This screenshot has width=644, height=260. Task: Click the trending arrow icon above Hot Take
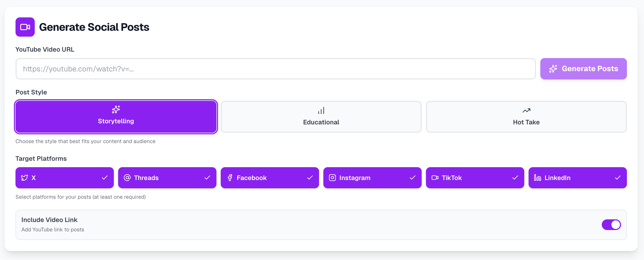[526, 110]
